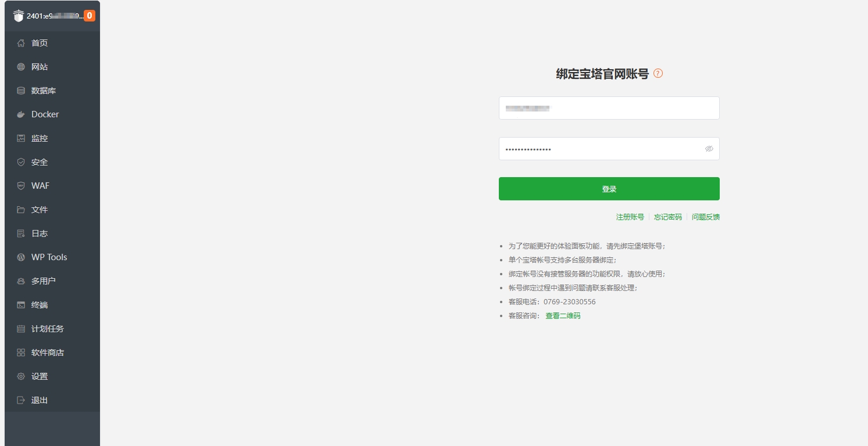Click the monitor chart icon beside 监控
Image resolution: width=868 pixels, height=446 pixels.
tap(21, 138)
